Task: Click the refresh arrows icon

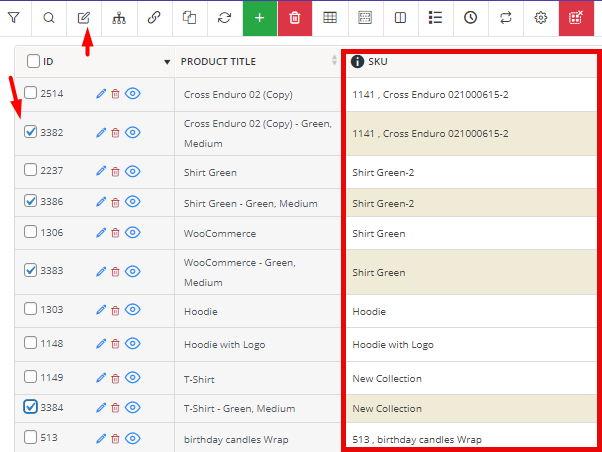Action: coord(225,18)
